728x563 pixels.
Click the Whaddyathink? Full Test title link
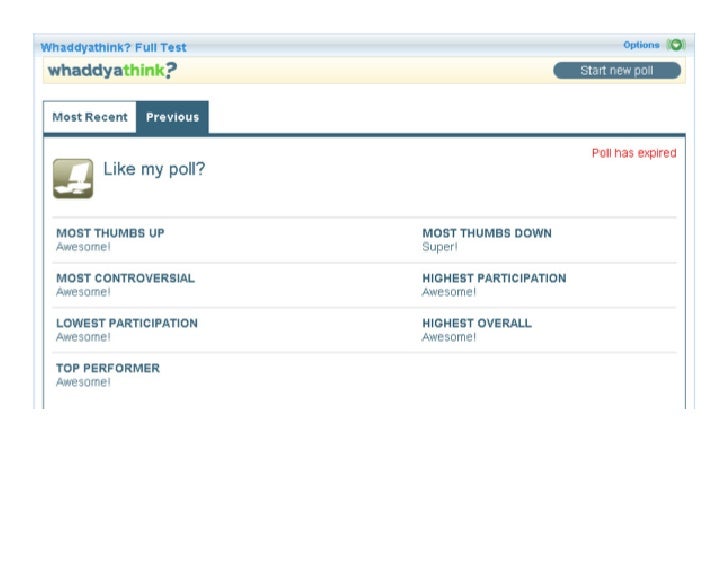point(113,47)
